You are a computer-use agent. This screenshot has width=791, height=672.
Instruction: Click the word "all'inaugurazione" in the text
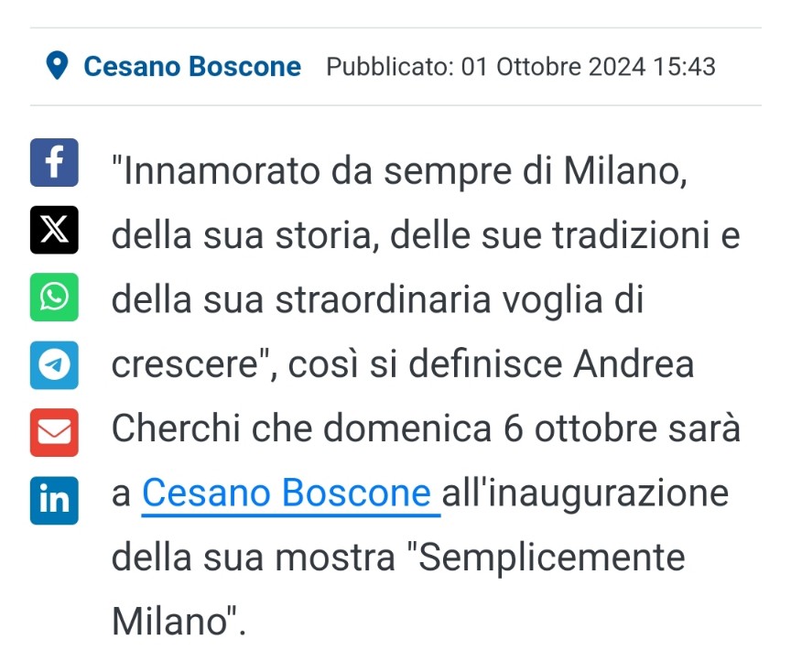[x=585, y=493]
